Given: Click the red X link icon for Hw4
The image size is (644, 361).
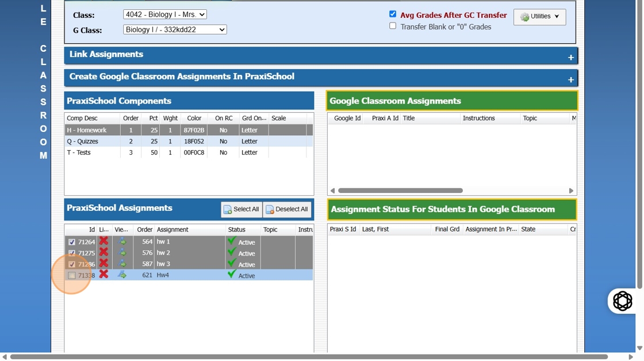Looking at the screenshot, I should pyautogui.click(x=103, y=275).
